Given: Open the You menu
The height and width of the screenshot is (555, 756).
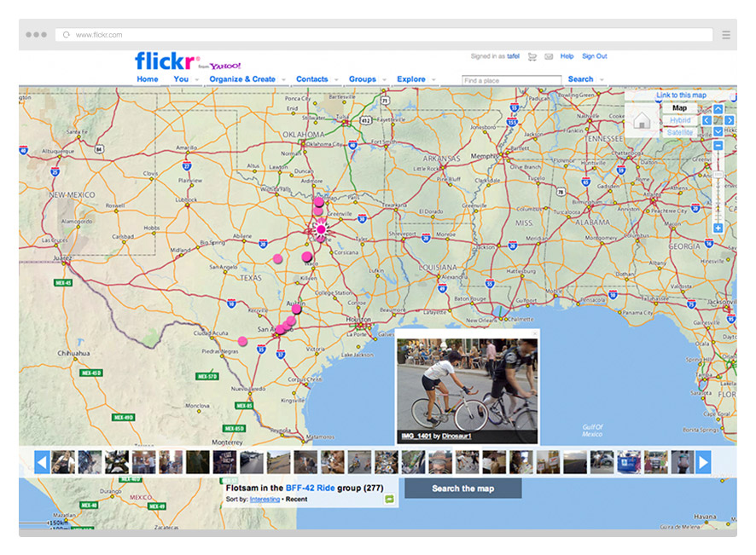Looking at the screenshot, I should [181, 79].
